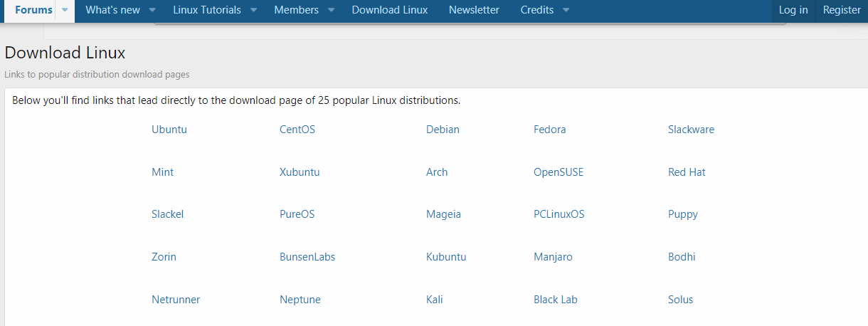This screenshot has width=868, height=326.
Task: Open the BunsenLabs download link
Action: [307, 257]
